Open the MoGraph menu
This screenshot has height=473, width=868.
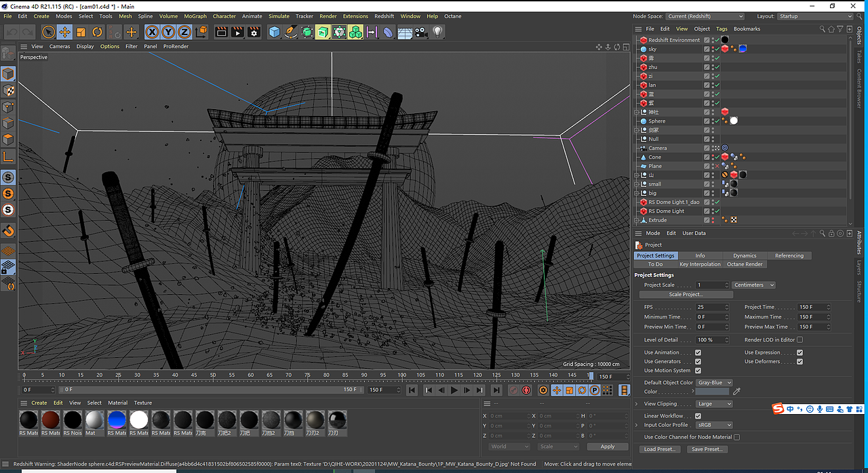click(x=195, y=16)
